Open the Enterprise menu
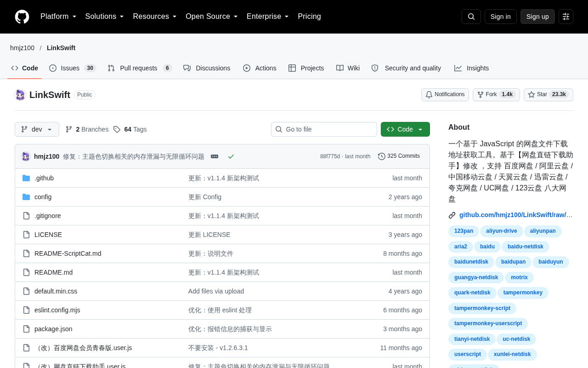This screenshot has height=368, width=588. click(x=268, y=17)
